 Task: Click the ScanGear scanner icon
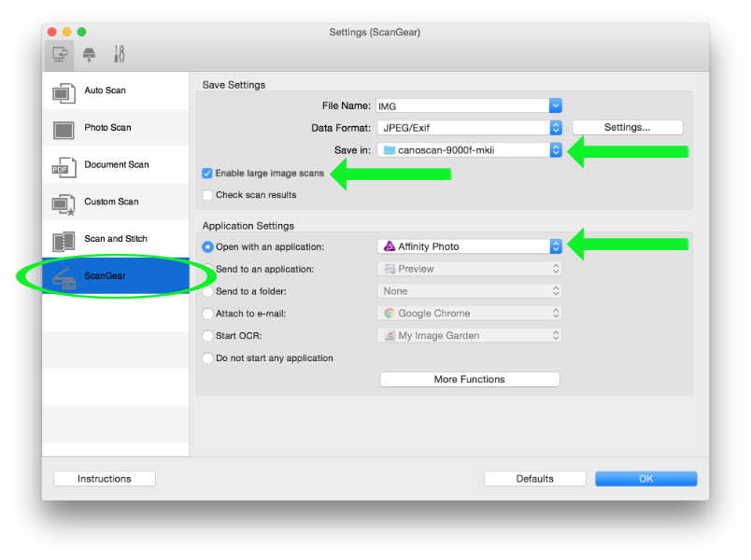click(64, 279)
